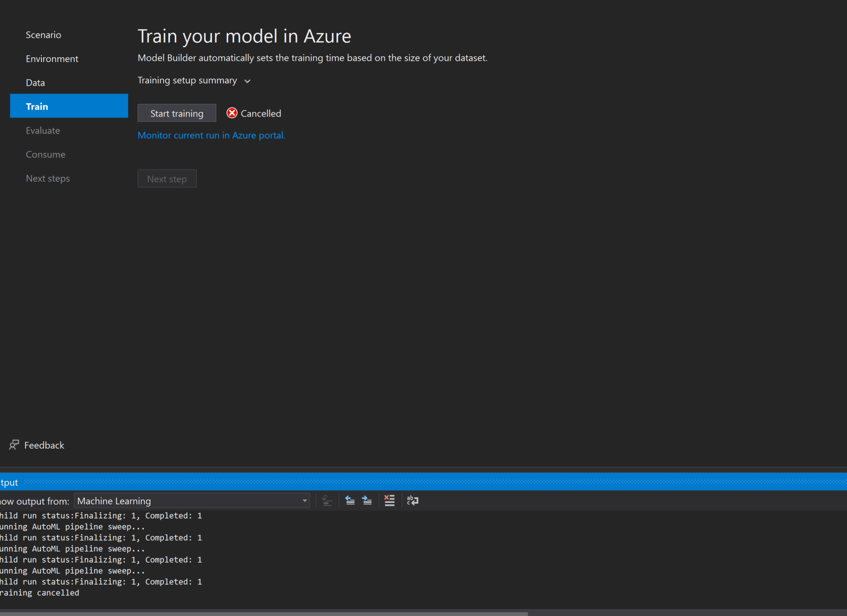This screenshot has width=847, height=616.
Task: Go to next message in Output
Action: click(x=367, y=501)
